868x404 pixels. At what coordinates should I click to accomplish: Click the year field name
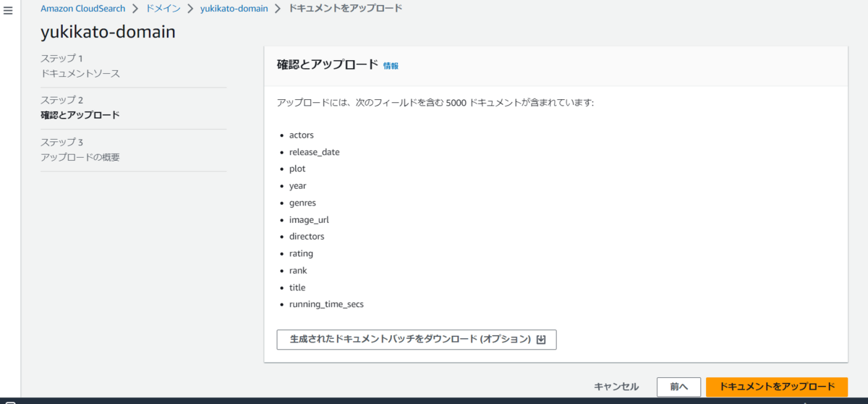298,186
